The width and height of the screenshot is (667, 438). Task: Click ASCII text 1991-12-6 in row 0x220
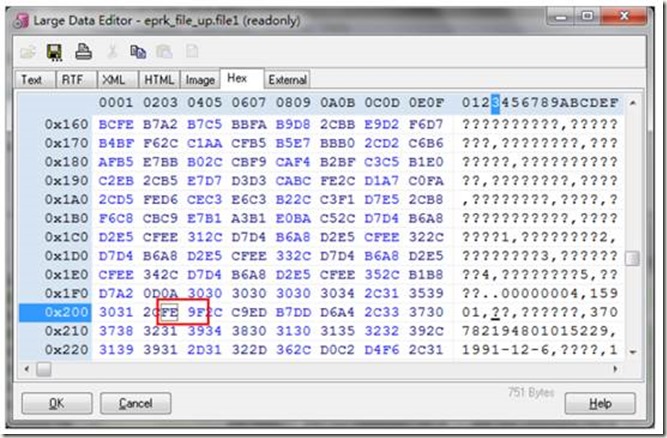coord(506,350)
